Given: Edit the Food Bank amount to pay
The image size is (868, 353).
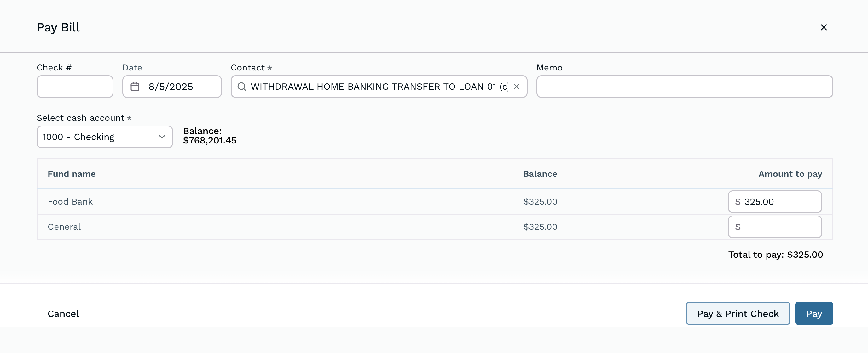Looking at the screenshot, I should click(x=778, y=202).
